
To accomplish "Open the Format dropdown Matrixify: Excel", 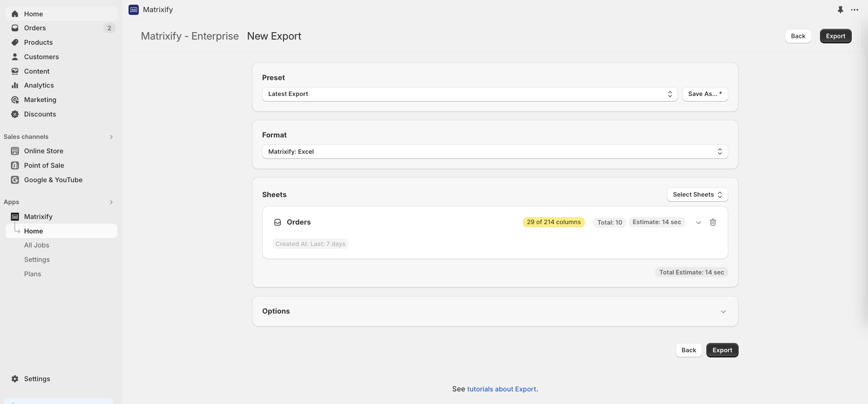I will tap(495, 152).
